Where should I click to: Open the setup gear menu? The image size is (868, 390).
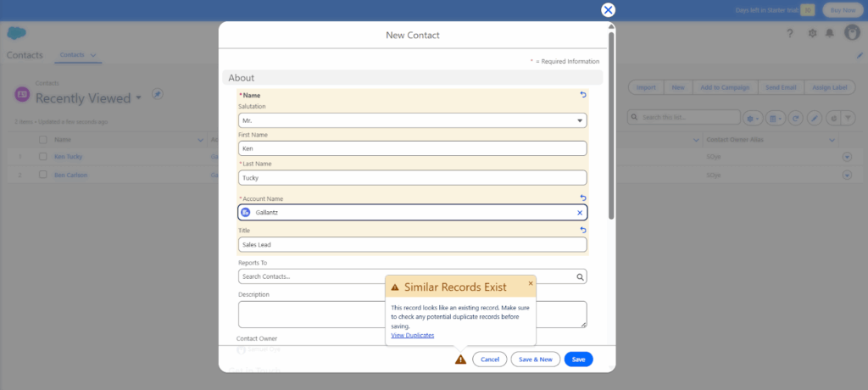point(812,33)
